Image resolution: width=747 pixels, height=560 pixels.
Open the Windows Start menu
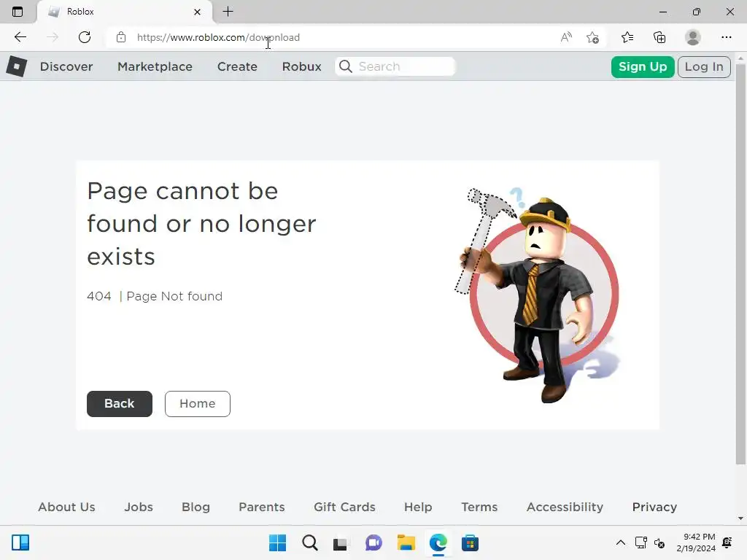point(277,542)
